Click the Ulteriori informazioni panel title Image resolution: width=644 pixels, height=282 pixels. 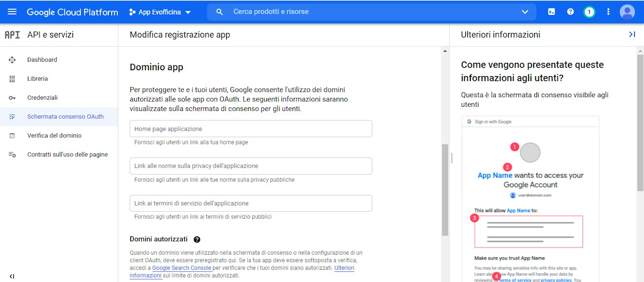[500, 35]
